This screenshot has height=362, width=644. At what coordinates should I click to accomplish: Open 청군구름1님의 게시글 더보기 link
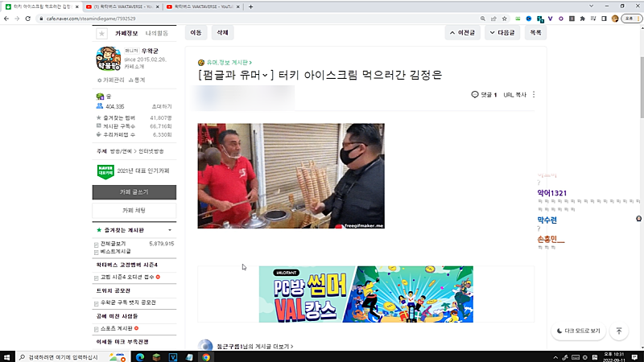tap(255, 347)
